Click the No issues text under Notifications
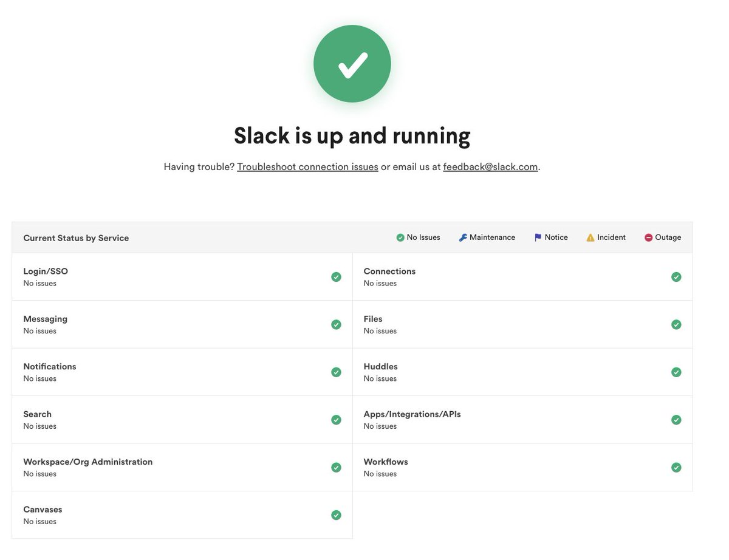The image size is (729, 560). 40,379
